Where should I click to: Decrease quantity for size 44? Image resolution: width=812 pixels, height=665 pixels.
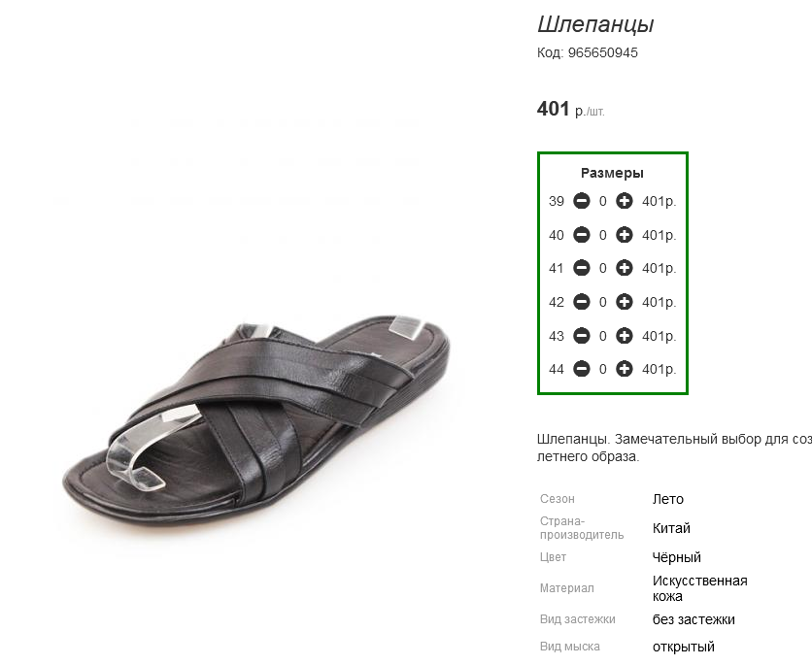click(x=582, y=369)
